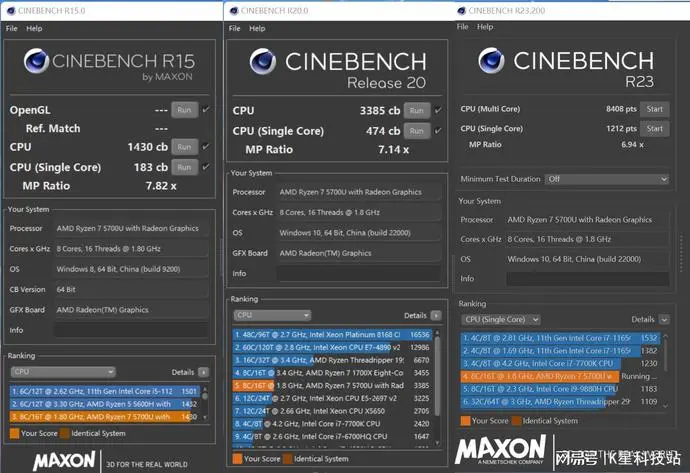The height and width of the screenshot is (473, 690).
Task: Run the CPU test in R15
Action: coord(184,147)
